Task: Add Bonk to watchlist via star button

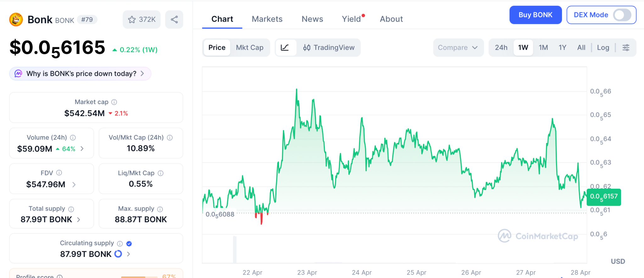Action: [x=142, y=19]
